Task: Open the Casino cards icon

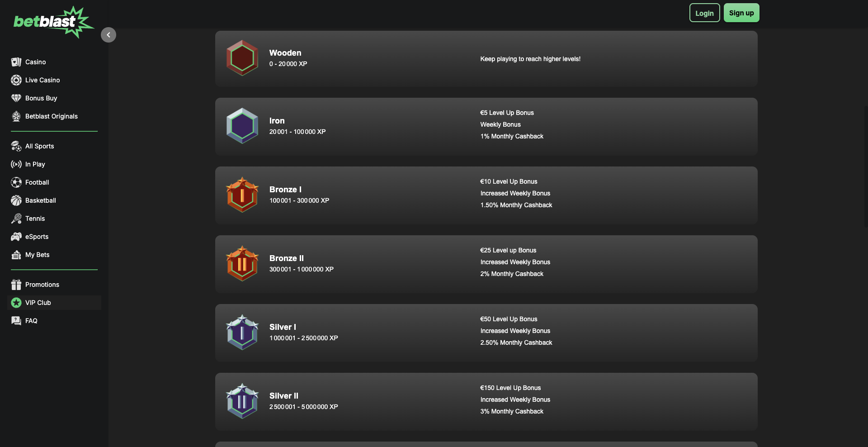Action: click(16, 62)
